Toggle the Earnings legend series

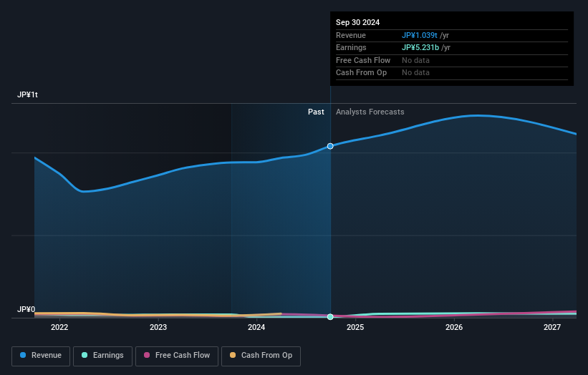(102, 356)
